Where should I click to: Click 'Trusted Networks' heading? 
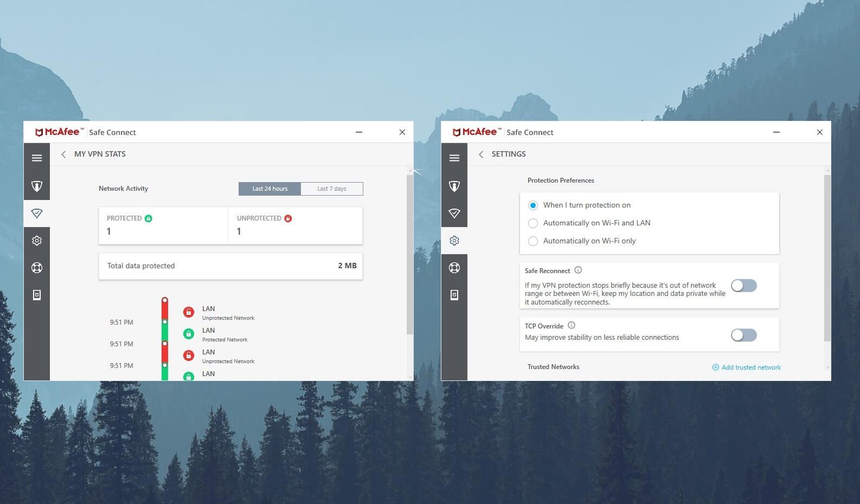pyautogui.click(x=554, y=367)
